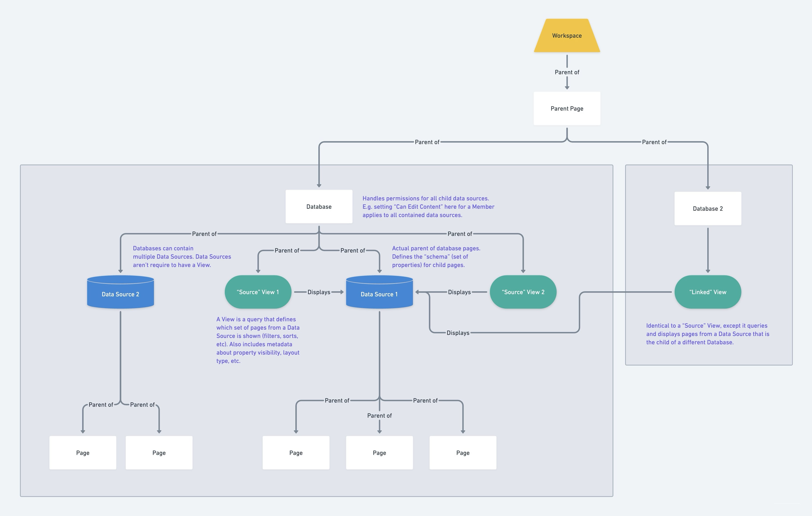This screenshot has height=516, width=812.
Task: Click the blue Data Source 2 cylinder
Action: pyautogui.click(x=120, y=292)
